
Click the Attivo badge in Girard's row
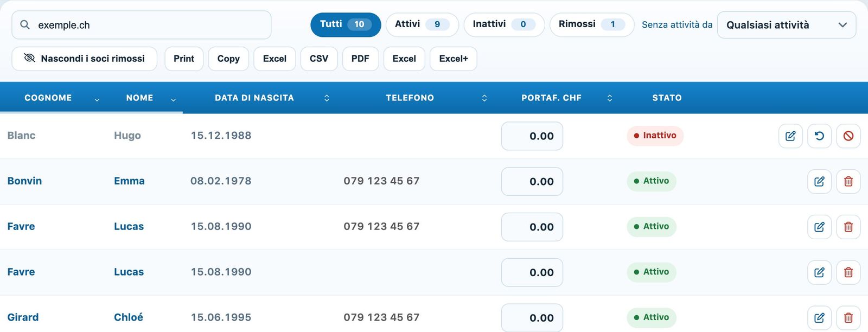pos(652,317)
